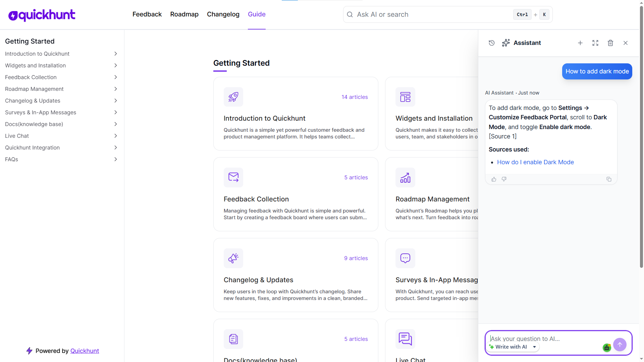This screenshot has height=362, width=644.
Task: Start a new assistant chat with plus icon
Action: (580, 43)
